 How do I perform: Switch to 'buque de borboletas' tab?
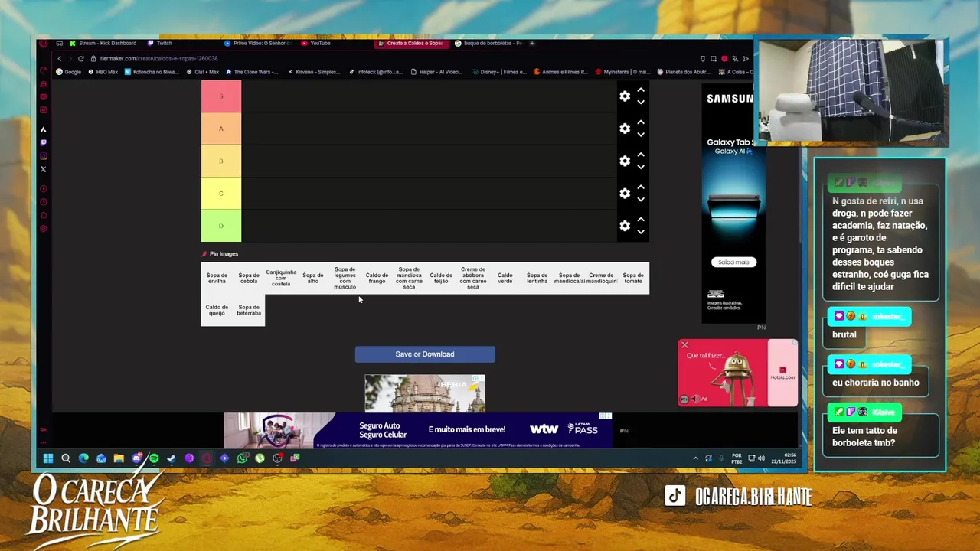pyautogui.click(x=488, y=43)
